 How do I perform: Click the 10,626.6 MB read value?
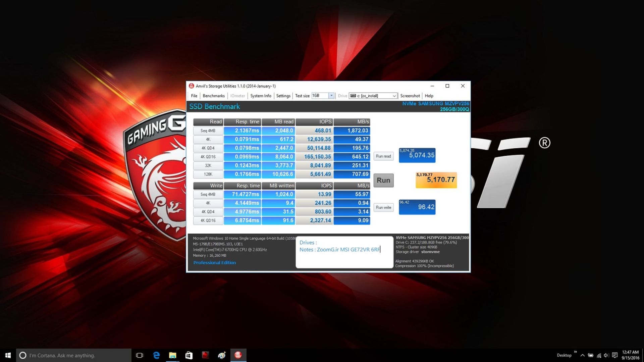tap(278, 174)
